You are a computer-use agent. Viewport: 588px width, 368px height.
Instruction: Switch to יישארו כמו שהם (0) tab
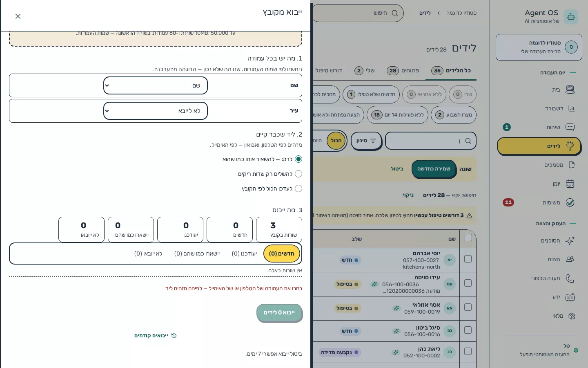coord(197,254)
